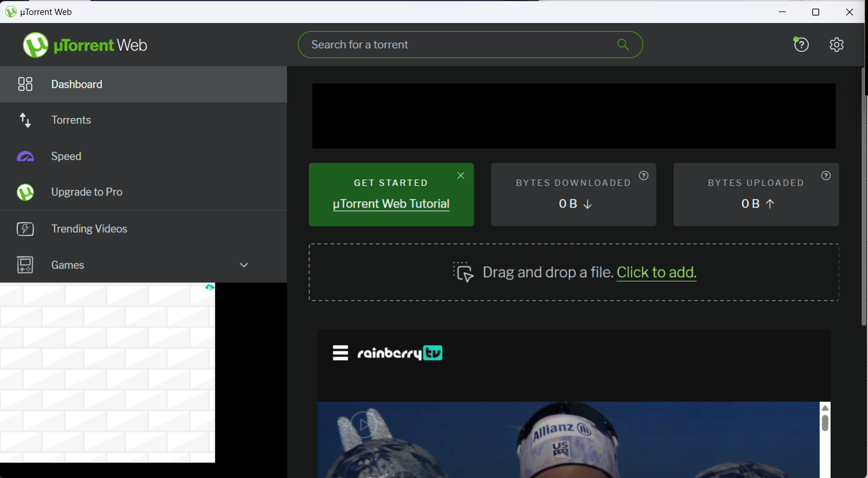The width and height of the screenshot is (868, 478).
Task: Open the Speed view
Action: (25, 156)
